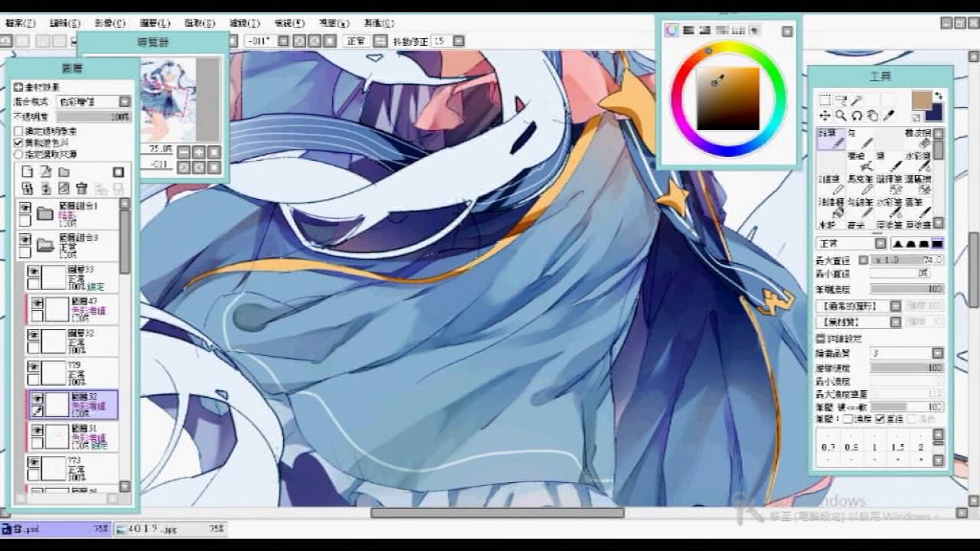
Task: Expand the 素材效果 texture effect section
Action: click(18, 88)
